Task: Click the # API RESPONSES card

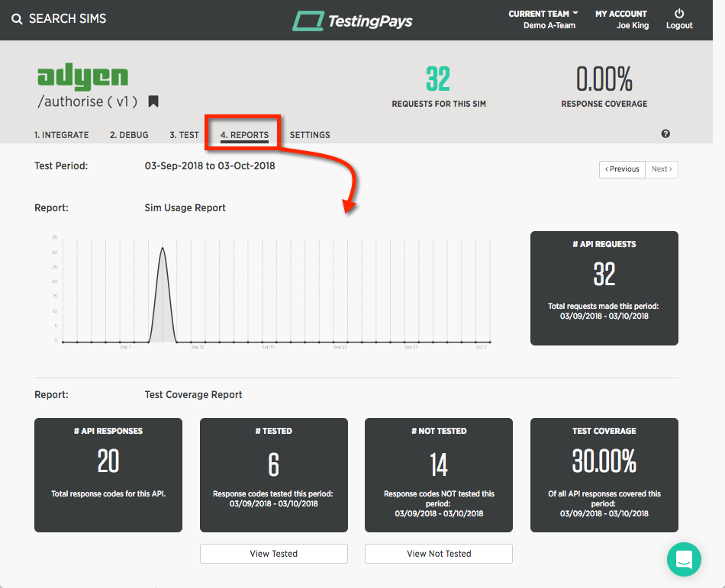Action: click(x=108, y=475)
